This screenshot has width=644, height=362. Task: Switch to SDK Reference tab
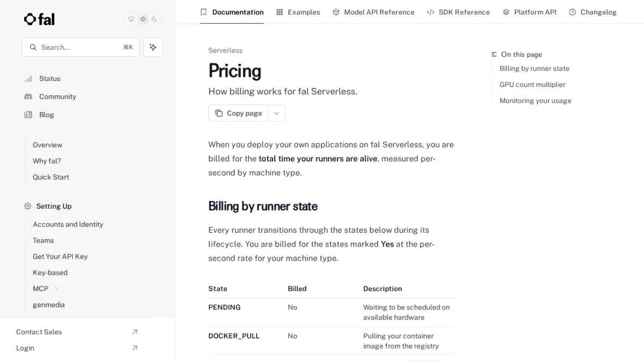(458, 12)
